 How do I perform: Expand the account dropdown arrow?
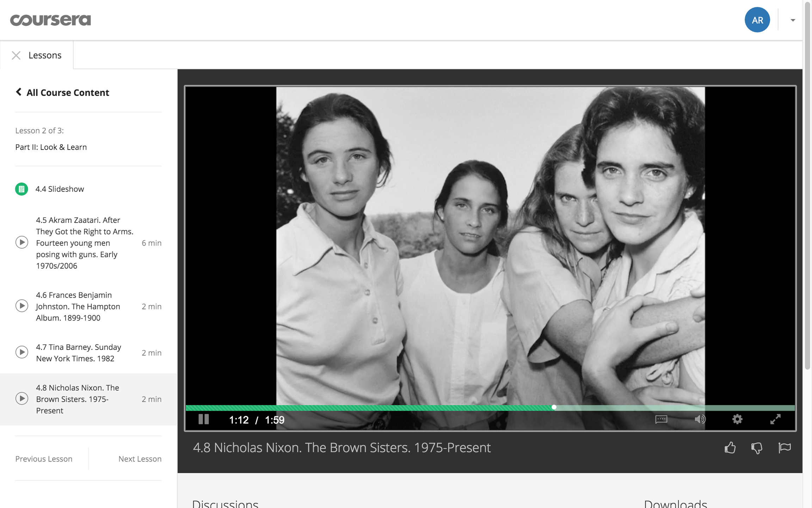click(793, 20)
